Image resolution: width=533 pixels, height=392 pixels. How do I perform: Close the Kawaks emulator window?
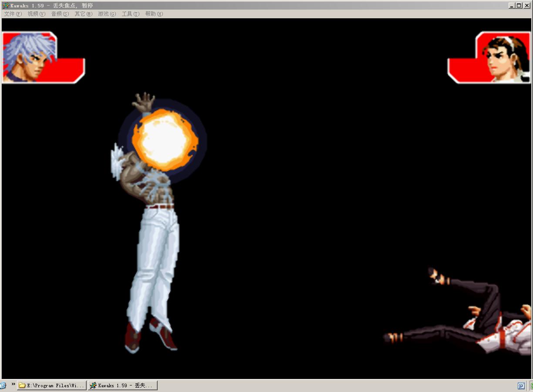click(526, 6)
